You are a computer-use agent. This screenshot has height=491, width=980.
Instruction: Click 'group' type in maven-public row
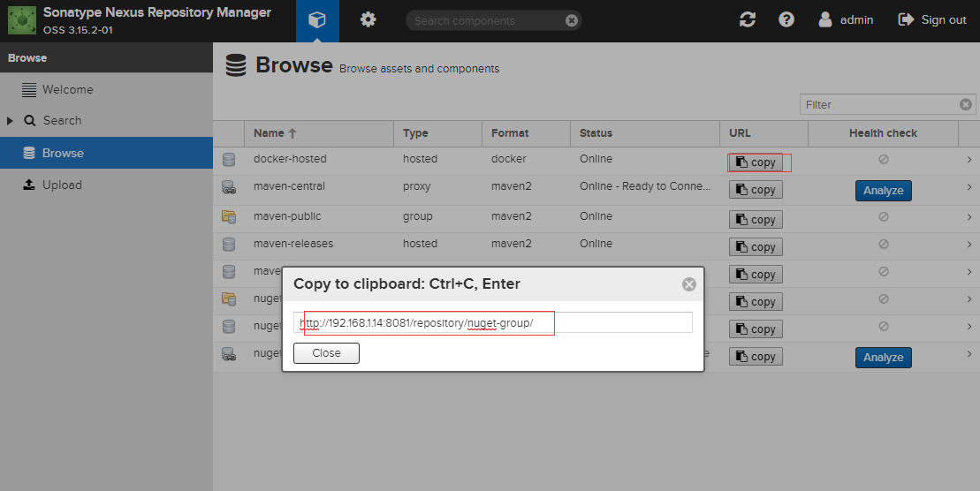tap(417, 216)
